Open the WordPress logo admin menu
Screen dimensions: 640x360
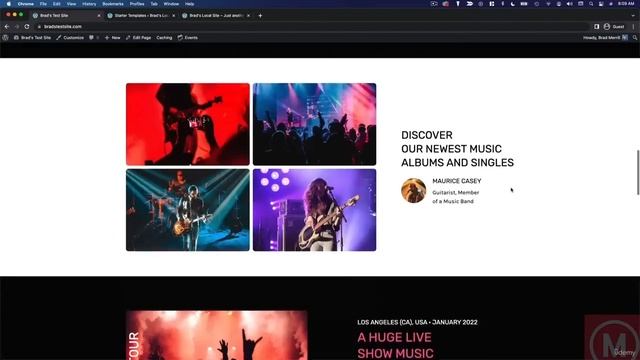(5, 38)
